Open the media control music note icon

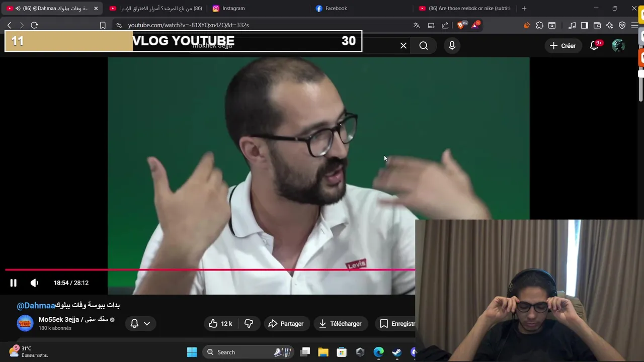(572, 25)
